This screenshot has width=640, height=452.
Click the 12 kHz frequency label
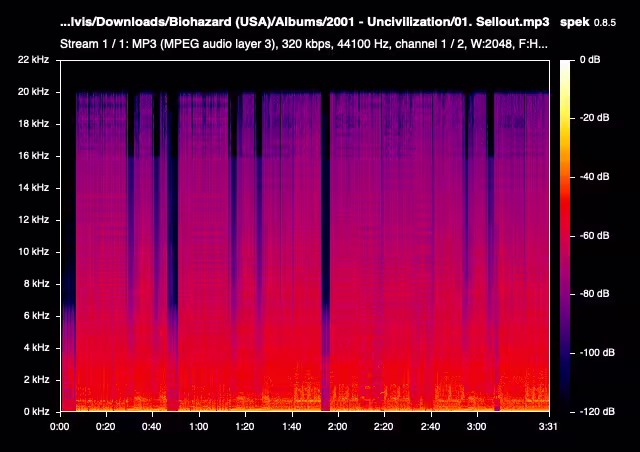coord(33,220)
